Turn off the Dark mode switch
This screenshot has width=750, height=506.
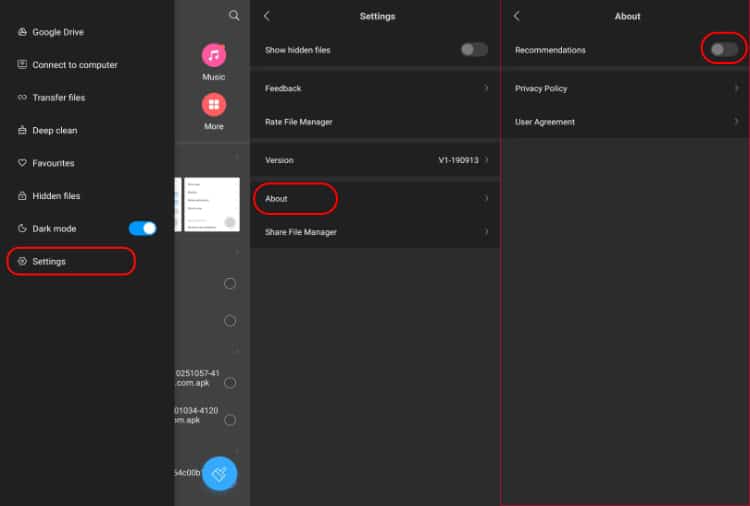(142, 228)
